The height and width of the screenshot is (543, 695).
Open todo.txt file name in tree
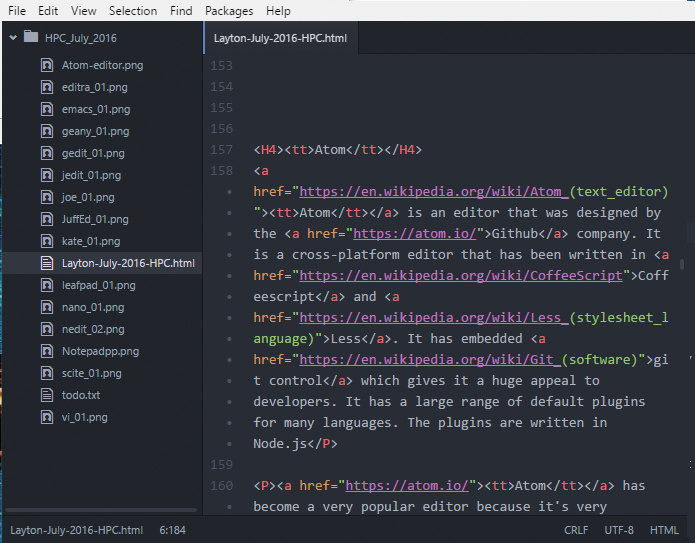[81, 395]
